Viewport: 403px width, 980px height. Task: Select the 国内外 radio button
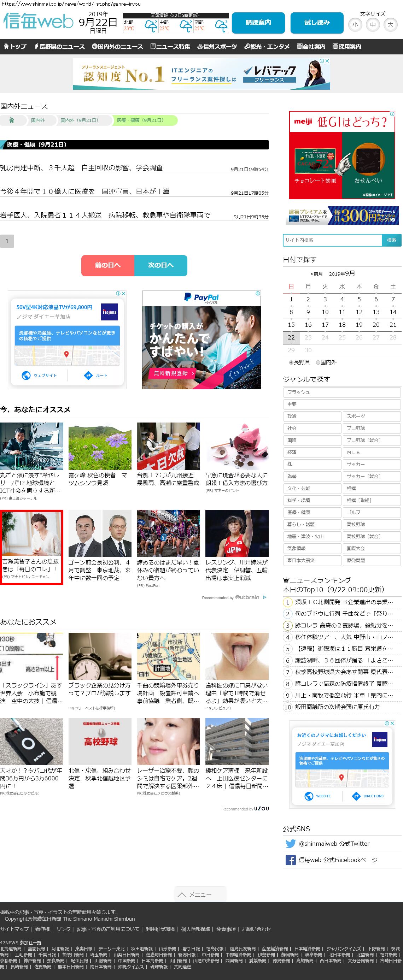tap(318, 362)
